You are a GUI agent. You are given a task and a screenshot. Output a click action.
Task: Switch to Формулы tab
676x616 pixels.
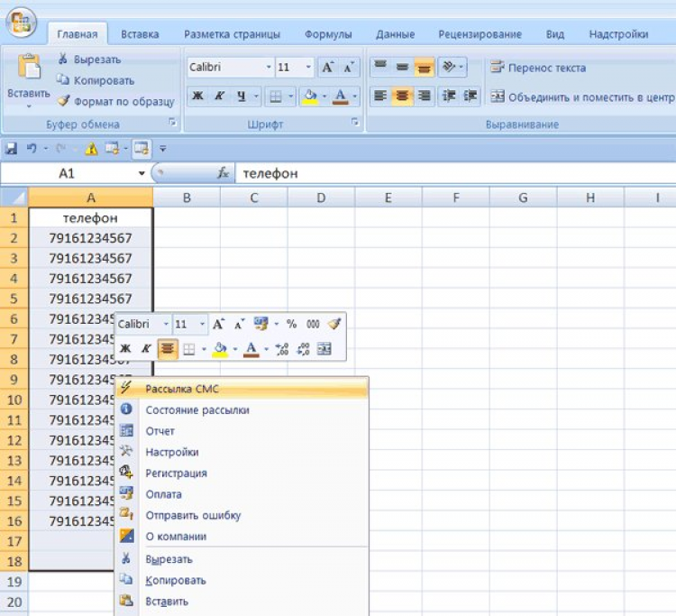(x=328, y=34)
